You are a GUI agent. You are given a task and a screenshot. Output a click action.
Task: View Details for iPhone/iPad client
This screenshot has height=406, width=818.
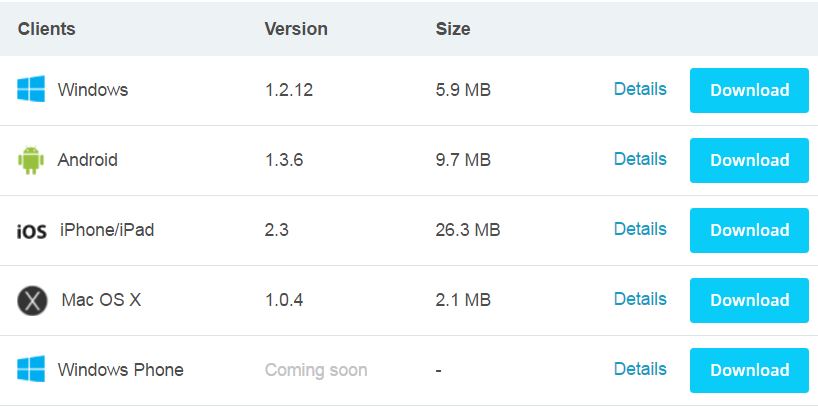(x=640, y=229)
